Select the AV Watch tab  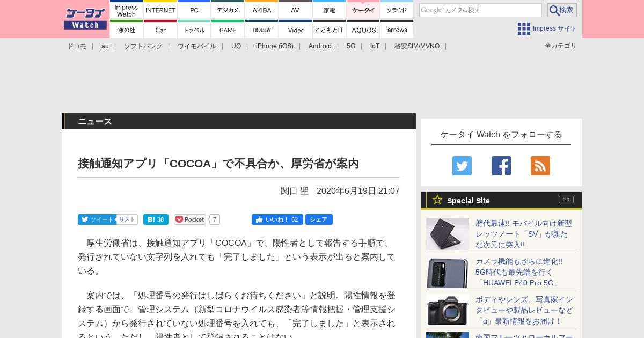pyautogui.click(x=295, y=10)
